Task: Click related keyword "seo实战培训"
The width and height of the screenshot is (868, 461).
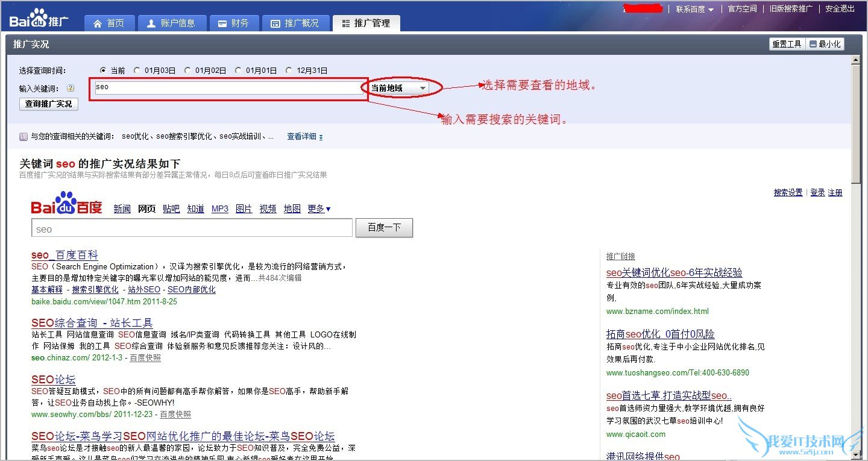Action: point(240,137)
